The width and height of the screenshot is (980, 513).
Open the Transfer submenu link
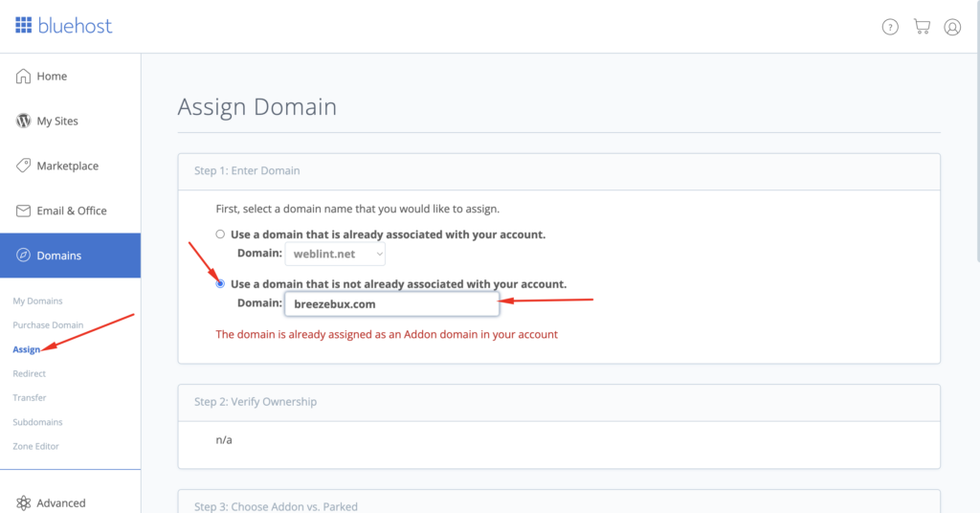click(x=30, y=397)
